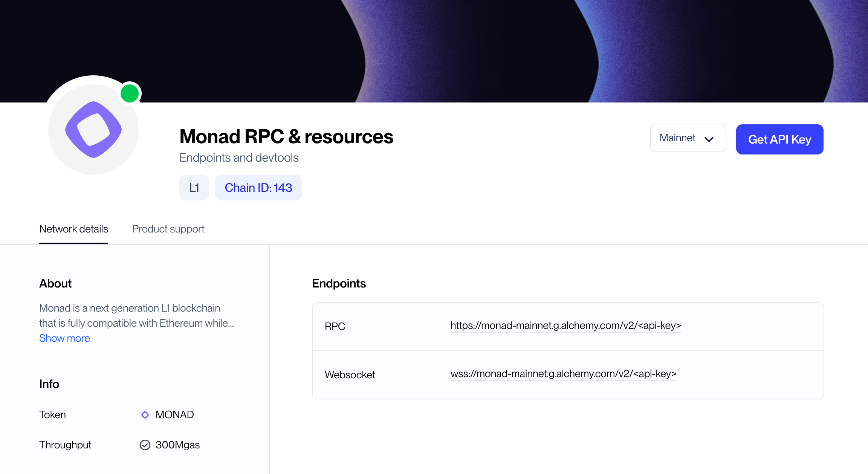Expand the About text via Show more
This screenshot has height=474, width=868.
point(64,338)
